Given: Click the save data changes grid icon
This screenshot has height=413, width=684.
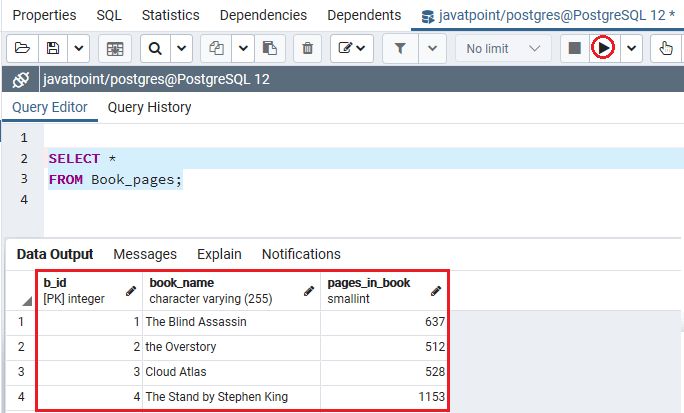Looking at the screenshot, I should click(115, 48).
